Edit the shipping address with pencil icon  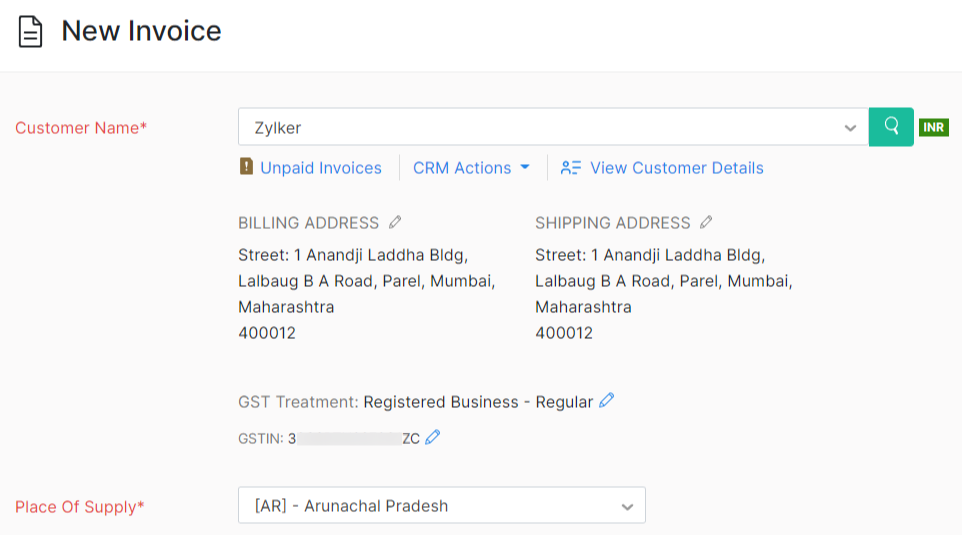[706, 222]
